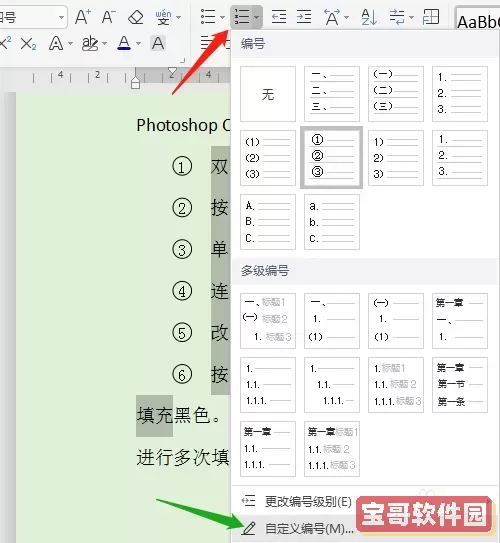
Task: Click the sort A-Z icon
Action: (x=369, y=17)
